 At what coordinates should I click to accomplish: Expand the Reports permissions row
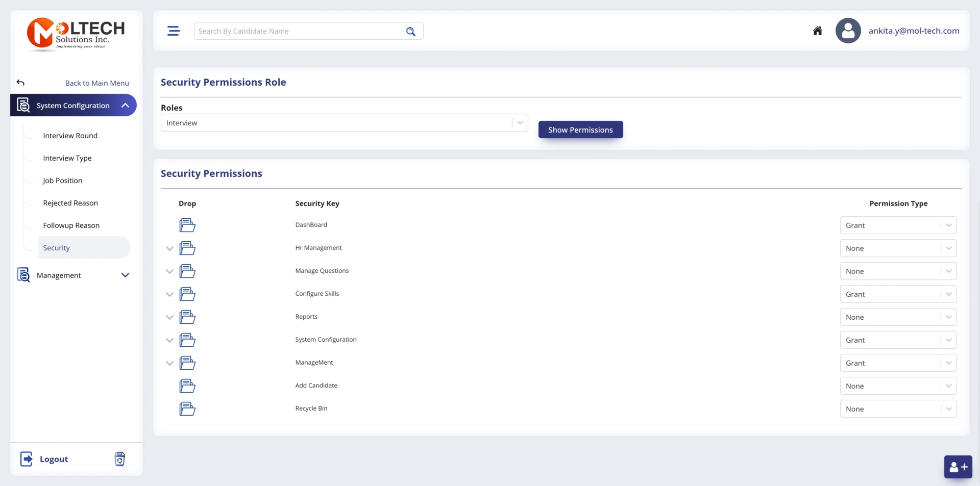click(169, 317)
